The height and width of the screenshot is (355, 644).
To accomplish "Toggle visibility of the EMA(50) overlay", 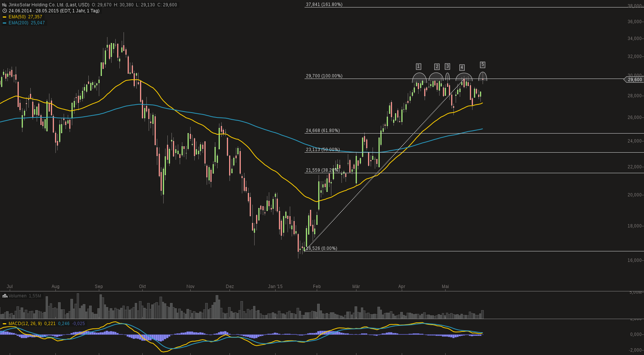I will pos(17,17).
